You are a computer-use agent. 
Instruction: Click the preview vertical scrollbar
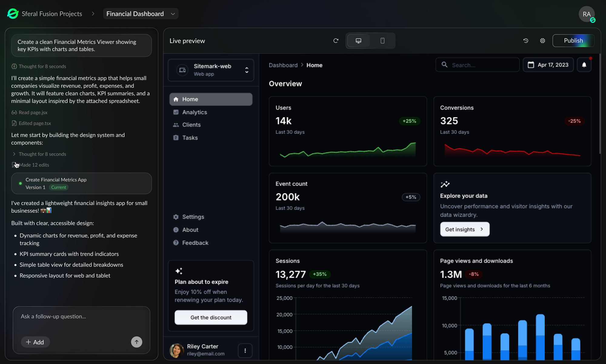pos(600,104)
